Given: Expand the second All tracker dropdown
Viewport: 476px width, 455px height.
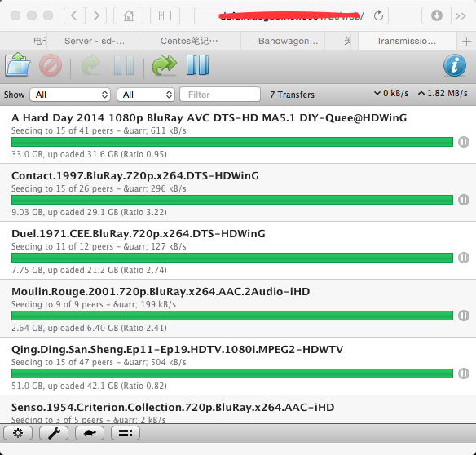Looking at the screenshot, I should click(146, 95).
